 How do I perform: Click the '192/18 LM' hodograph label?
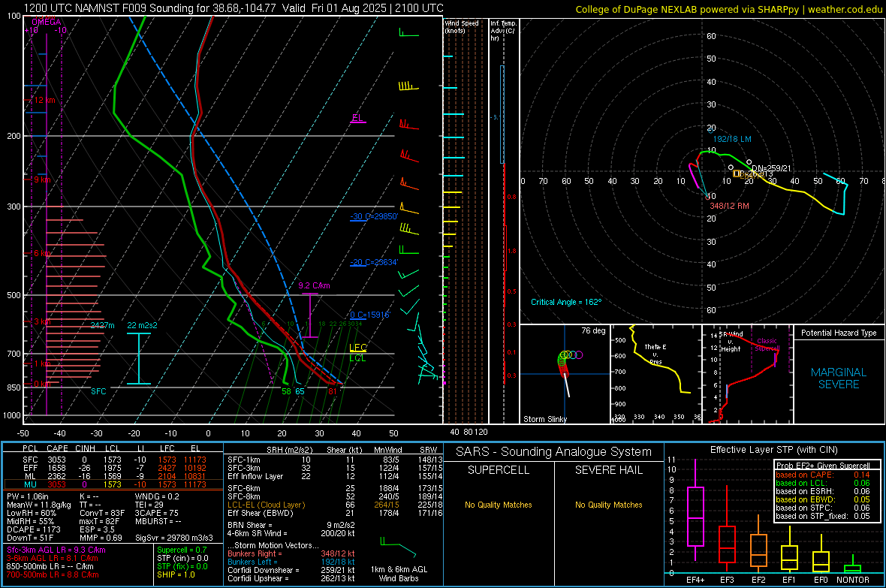pyautogui.click(x=732, y=139)
